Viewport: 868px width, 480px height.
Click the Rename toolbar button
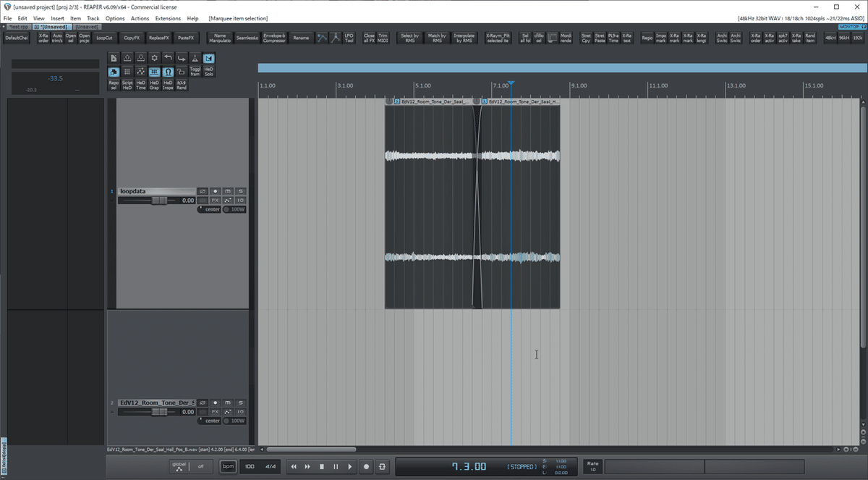coord(300,37)
